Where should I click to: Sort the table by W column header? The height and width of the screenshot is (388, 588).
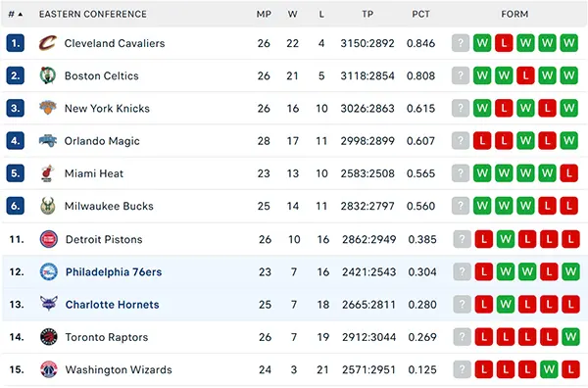pyautogui.click(x=292, y=15)
